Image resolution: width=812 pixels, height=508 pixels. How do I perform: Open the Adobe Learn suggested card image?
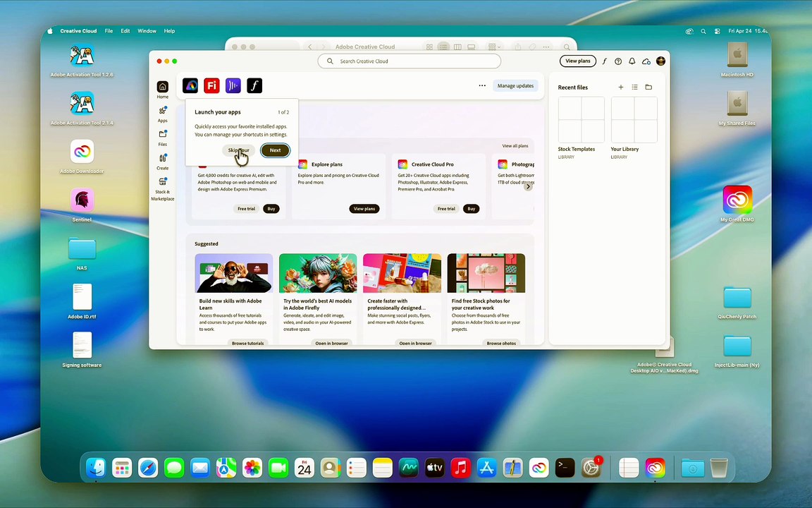coord(233,273)
